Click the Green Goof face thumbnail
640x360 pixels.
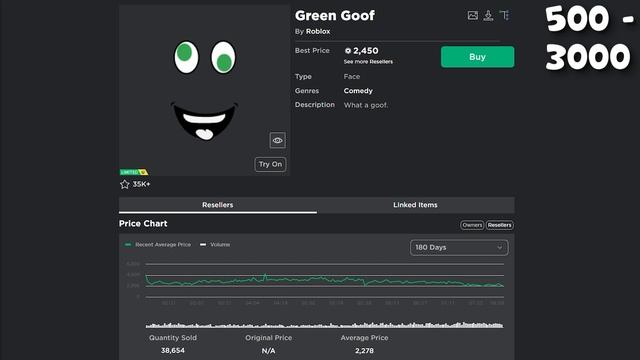click(204, 91)
